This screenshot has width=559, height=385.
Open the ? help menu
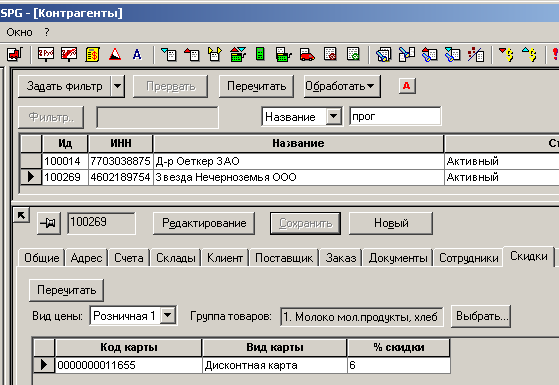tap(47, 32)
